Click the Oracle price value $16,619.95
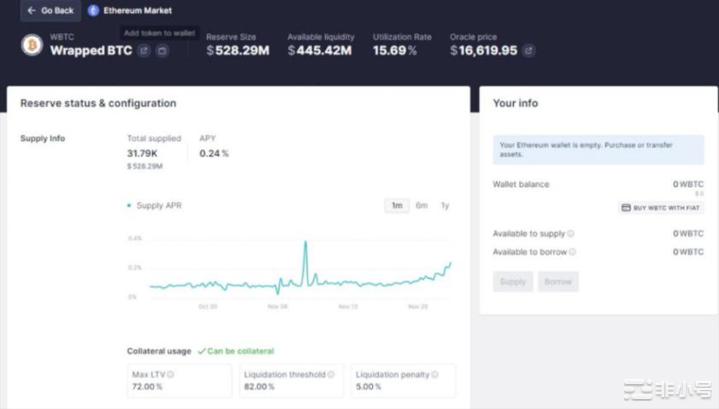Screen dimensions: 719x409 (483, 50)
